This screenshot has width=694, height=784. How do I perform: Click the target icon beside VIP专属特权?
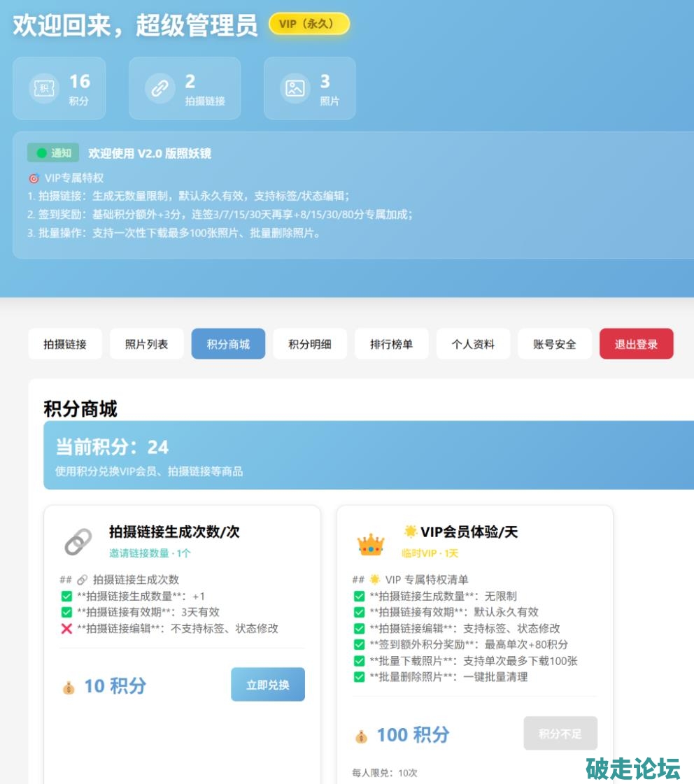[34, 178]
